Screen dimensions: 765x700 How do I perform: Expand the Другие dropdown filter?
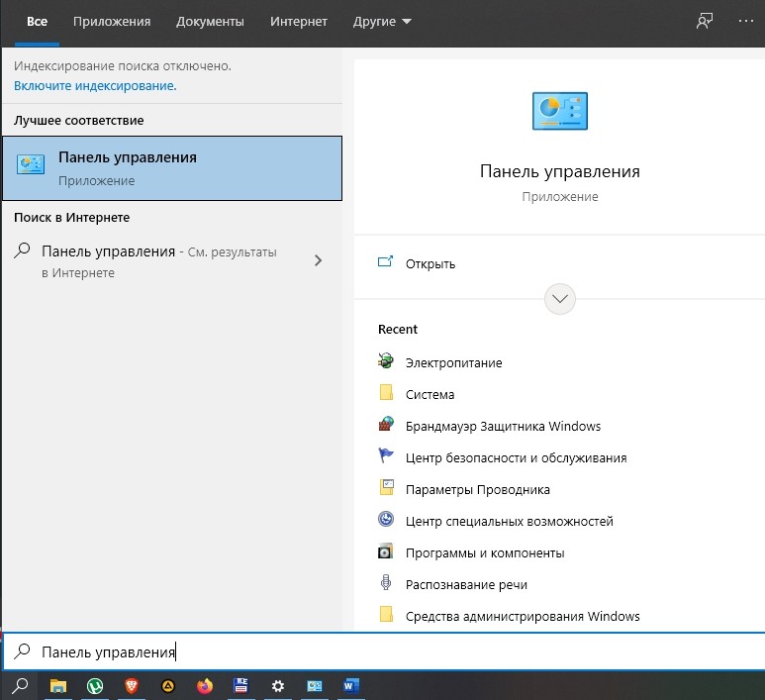[x=382, y=22]
